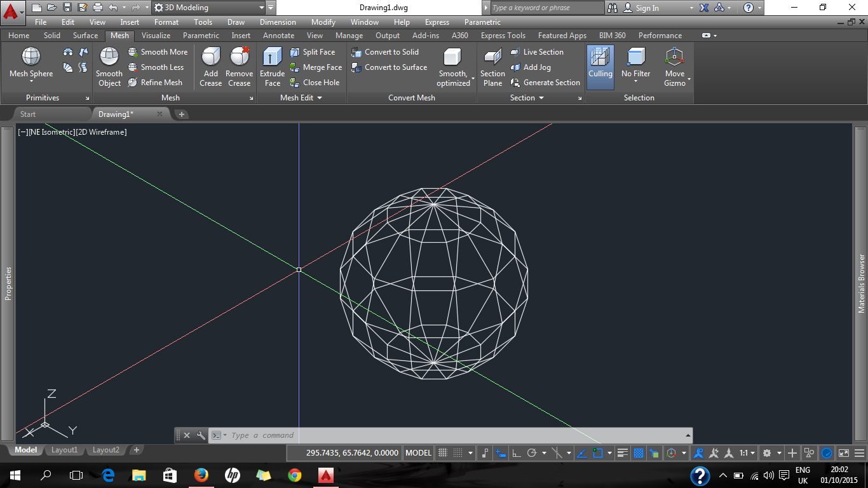Click the Add Crease tool
Viewport: 868px width, 488px height.
[210, 67]
